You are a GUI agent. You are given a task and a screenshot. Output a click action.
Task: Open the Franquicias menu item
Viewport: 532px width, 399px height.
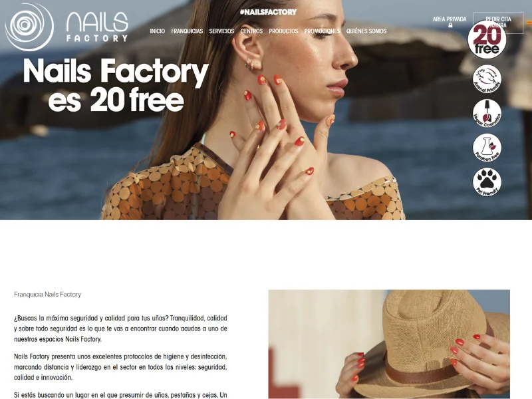pos(187,31)
